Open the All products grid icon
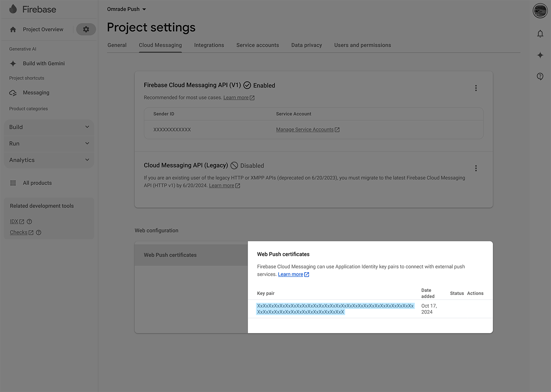This screenshot has width=551, height=392. [13, 183]
